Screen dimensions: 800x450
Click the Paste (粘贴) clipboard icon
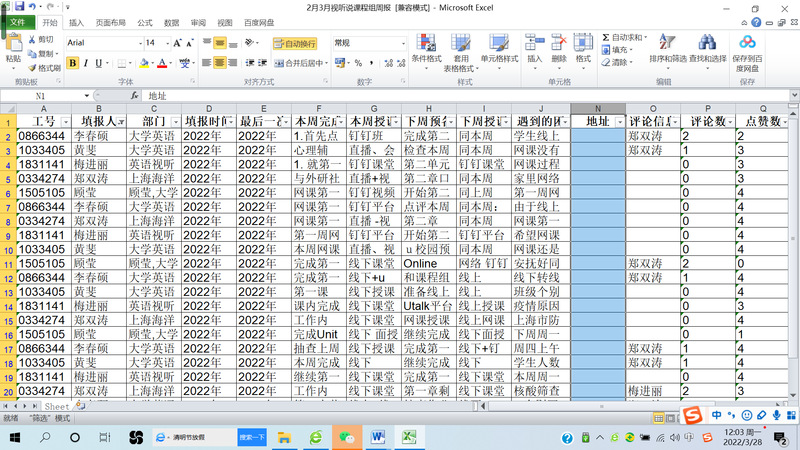pos(13,46)
